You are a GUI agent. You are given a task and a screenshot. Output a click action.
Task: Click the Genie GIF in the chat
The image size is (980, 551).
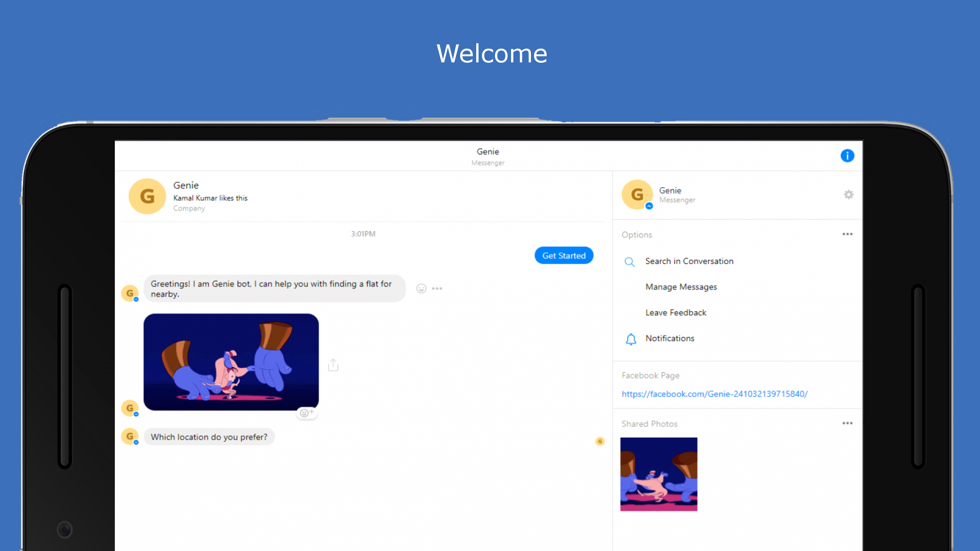(231, 362)
